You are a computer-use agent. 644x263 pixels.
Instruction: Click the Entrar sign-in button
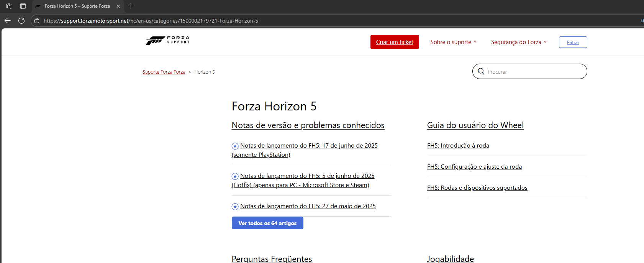click(573, 42)
